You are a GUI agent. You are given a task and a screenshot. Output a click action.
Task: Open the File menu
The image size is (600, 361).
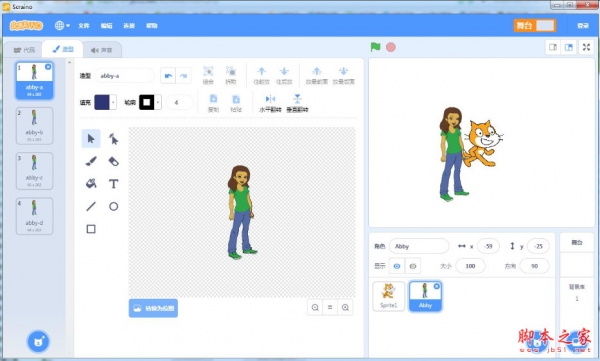84,26
